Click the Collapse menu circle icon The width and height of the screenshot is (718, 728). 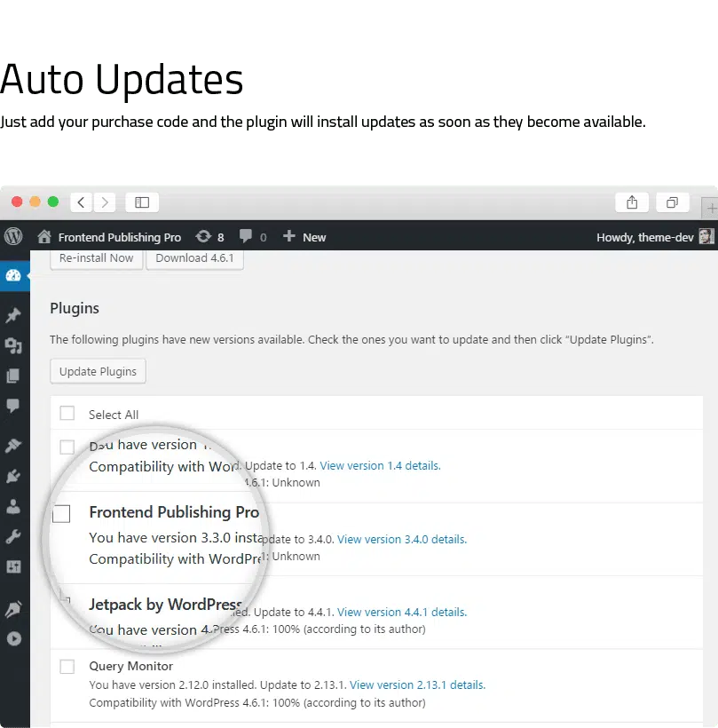[x=14, y=639]
